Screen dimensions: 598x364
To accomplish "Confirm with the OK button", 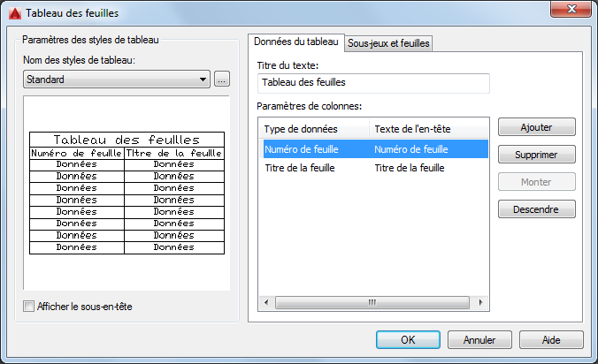I will click(x=408, y=339).
